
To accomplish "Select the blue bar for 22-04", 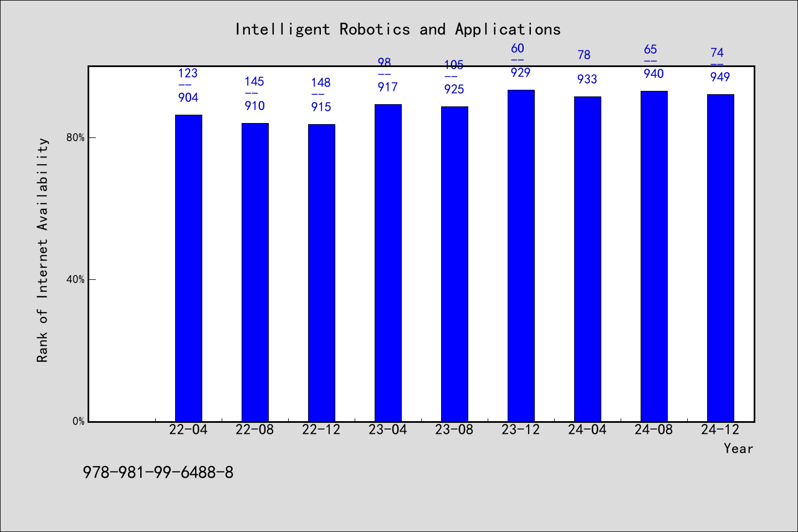I will coord(188,268).
